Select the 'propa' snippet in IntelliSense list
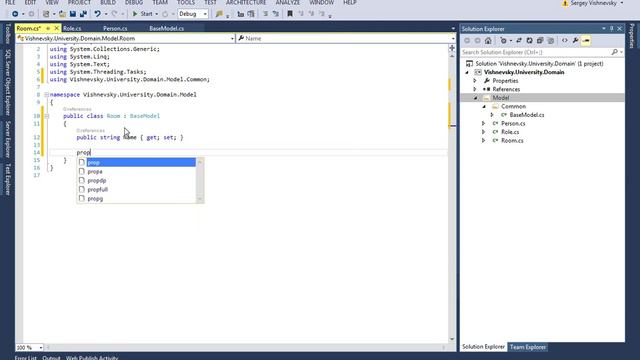Image resolution: width=640 pixels, height=360 pixels. pos(137,171)
